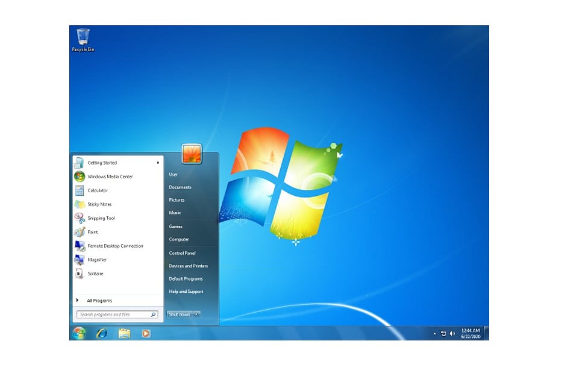The width and height of the screenshot is (588, 385).
Task: Launch Calculator
Action: 98,190
